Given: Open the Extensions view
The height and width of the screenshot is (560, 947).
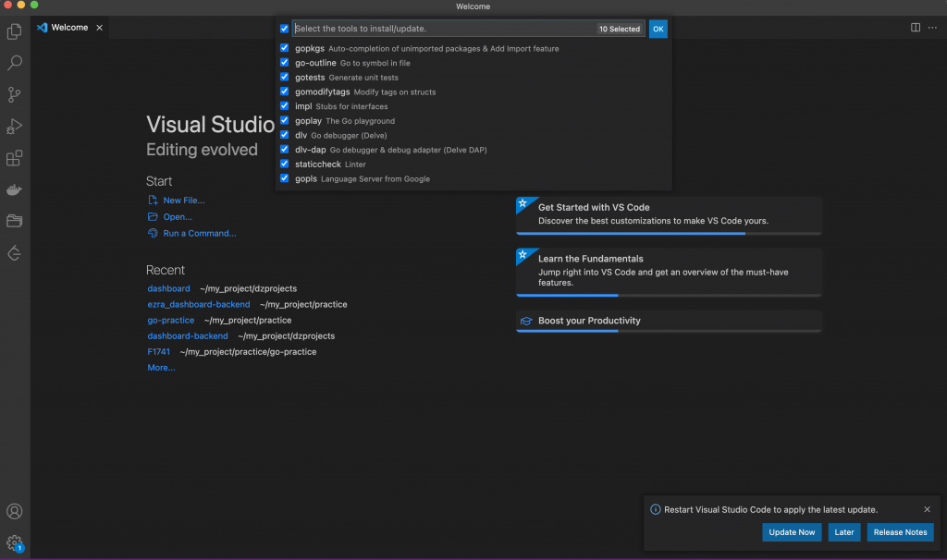Looking at the screenshot, I should click(15, 158).
